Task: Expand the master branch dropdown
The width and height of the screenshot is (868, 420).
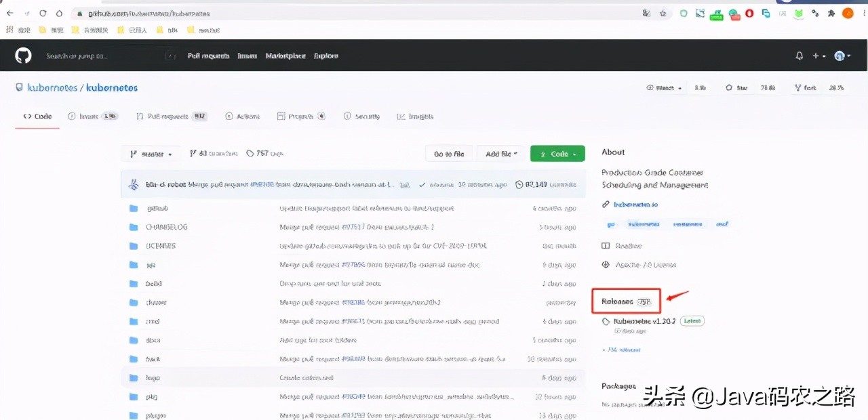Action: click(151, 154)
